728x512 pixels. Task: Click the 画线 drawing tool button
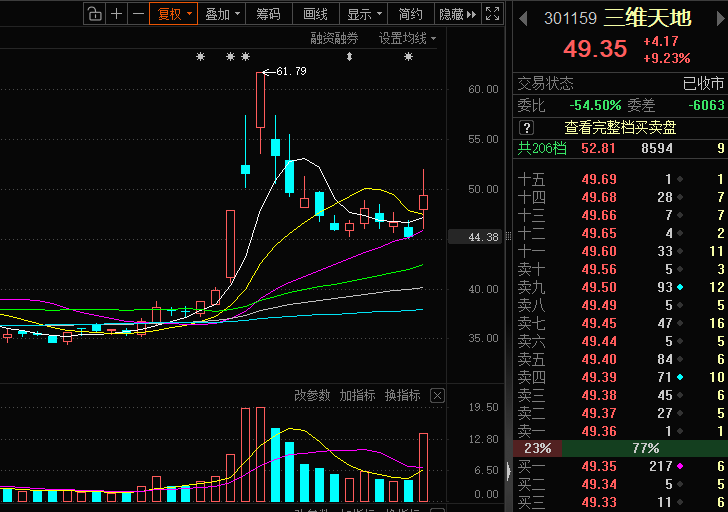[x=315, y=14]
